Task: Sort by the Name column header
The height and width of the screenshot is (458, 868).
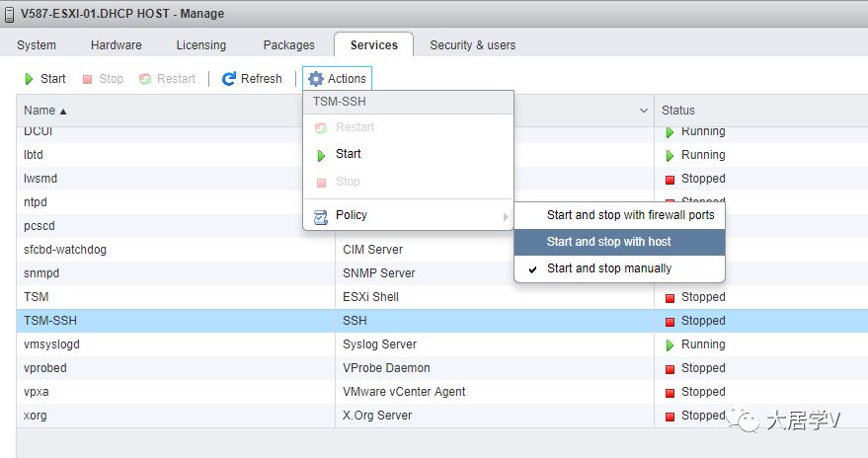Action: (44, 111)
